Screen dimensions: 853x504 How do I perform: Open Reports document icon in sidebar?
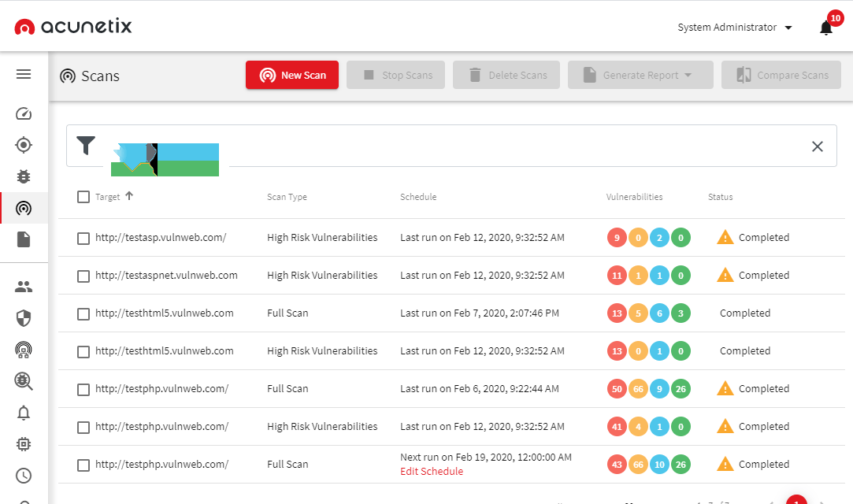[x=24, y=239]
